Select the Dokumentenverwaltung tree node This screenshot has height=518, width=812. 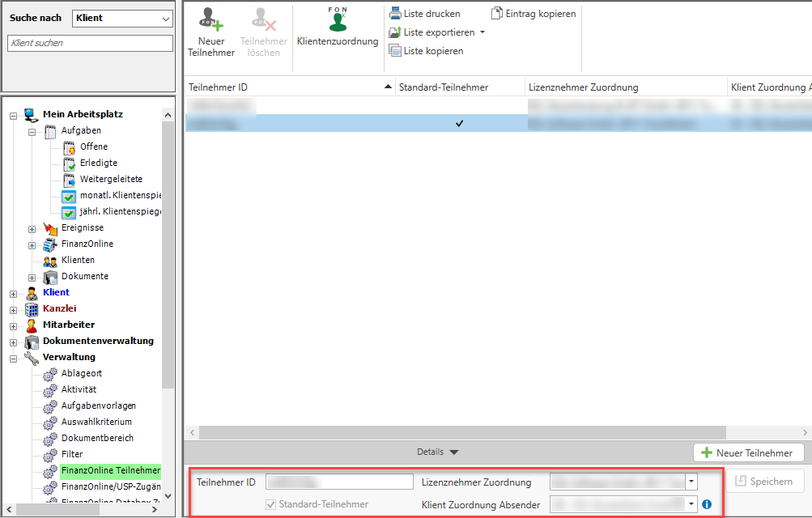pyautogui.click(x=97, y=341)
